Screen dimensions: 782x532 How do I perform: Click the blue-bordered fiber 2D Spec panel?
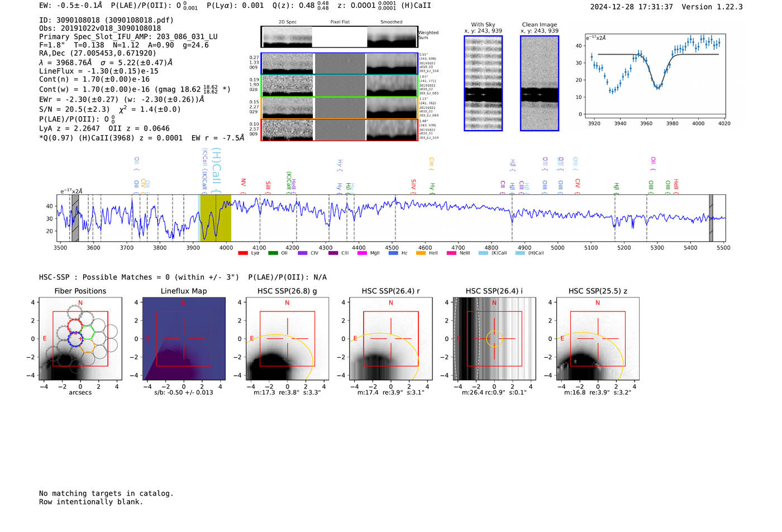point(287,64)
